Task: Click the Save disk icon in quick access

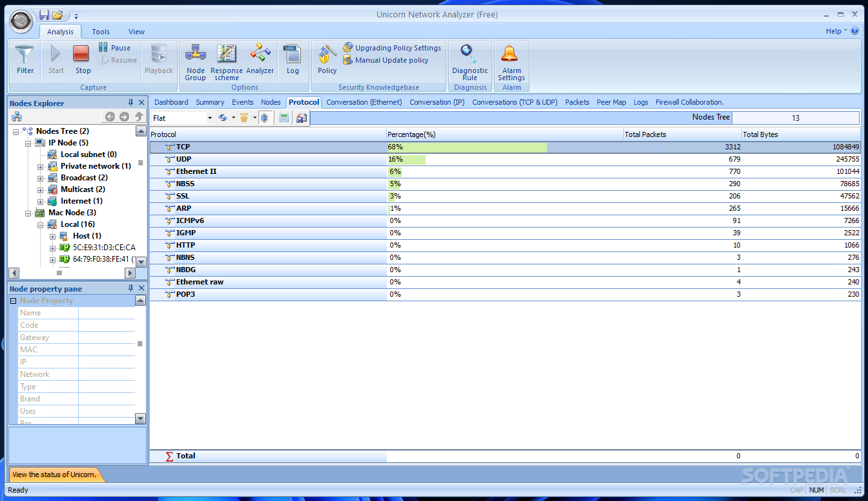Action: pos(44,15)
